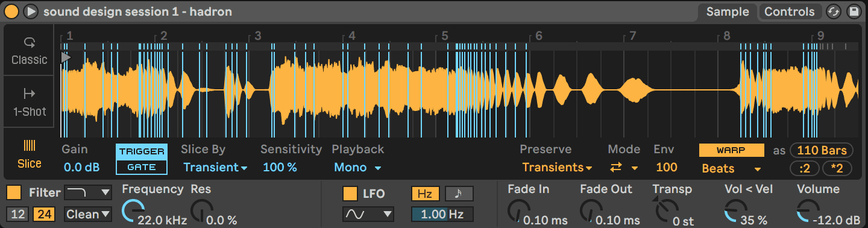Toggle the Simpler device activator button
The image size is (868, 228).
(11, 11)
